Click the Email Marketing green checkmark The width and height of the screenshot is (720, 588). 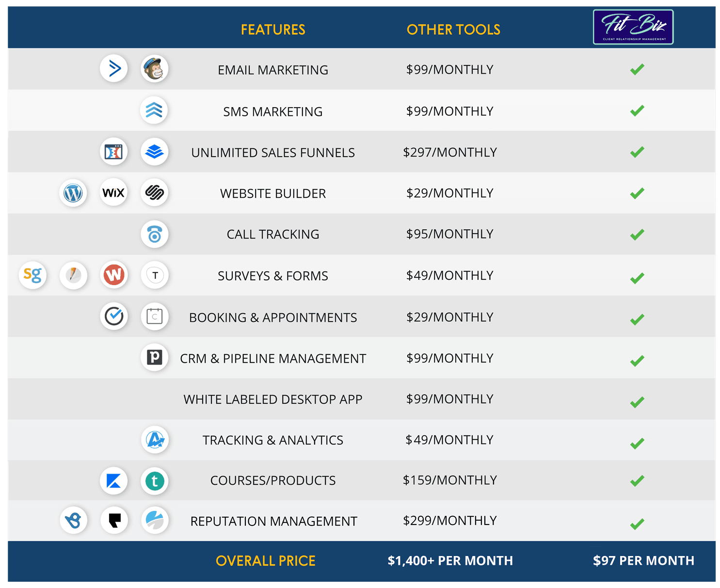click(x=637, y=69)
